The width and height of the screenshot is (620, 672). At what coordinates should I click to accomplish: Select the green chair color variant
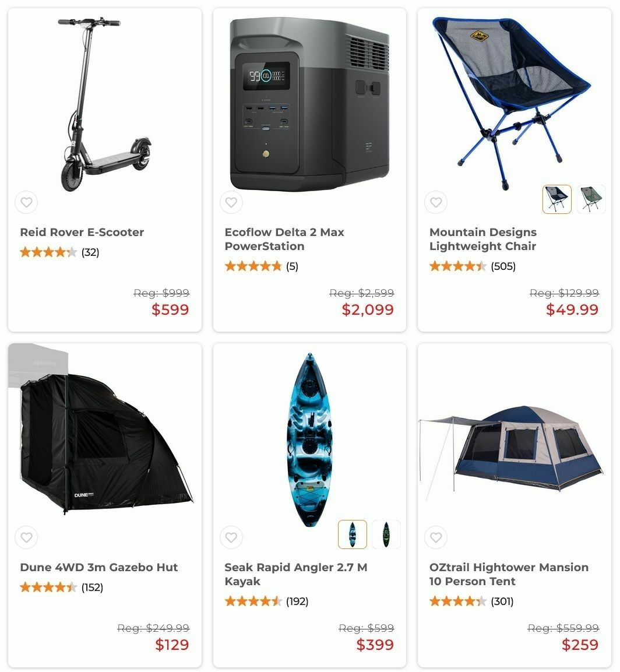[x=591, y=199]
